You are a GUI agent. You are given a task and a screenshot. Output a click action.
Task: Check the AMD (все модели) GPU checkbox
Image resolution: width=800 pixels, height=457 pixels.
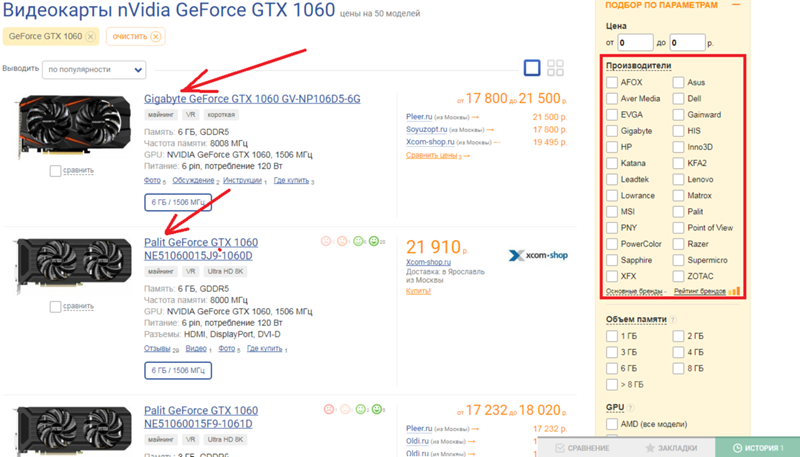click(x=612, y=424)
